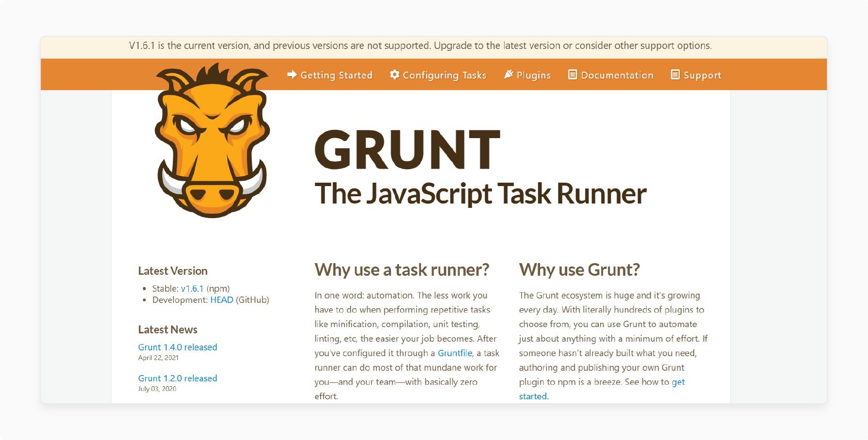Click the arrow icon beside Getting Started

click(x=292, y=75)
